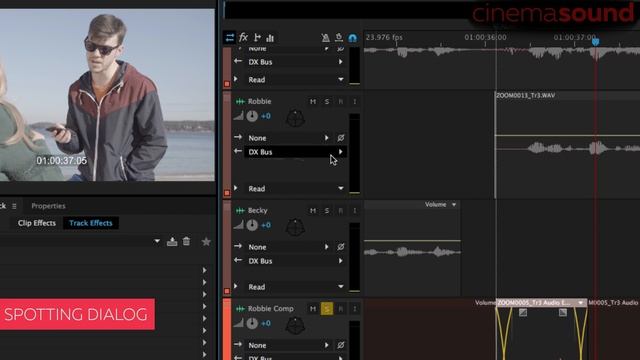Click the Robbie track name
This screenshot has width=640, height=360.
pos(260,101)
